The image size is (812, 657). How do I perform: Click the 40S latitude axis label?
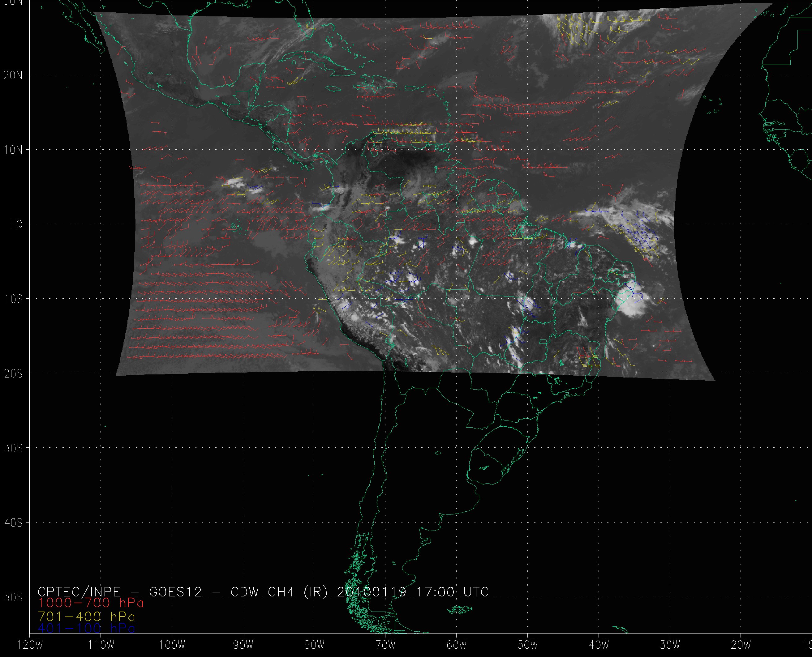13,523
